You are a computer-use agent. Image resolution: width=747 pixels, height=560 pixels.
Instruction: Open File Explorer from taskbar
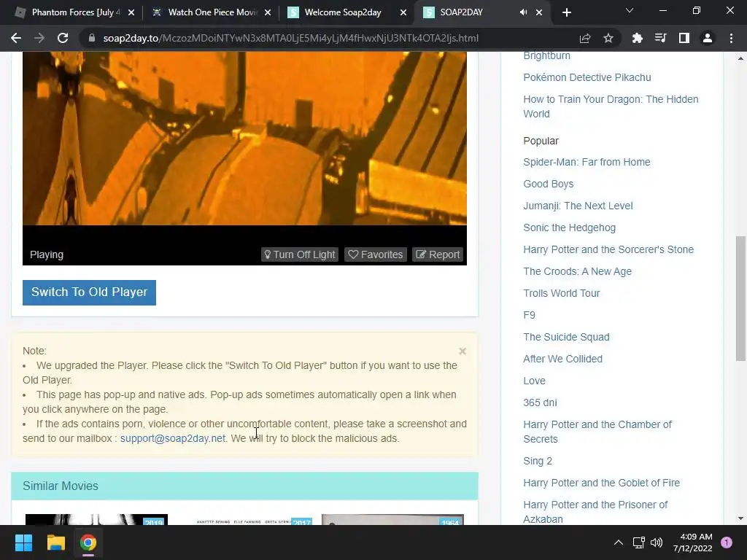tap(55, 542)
